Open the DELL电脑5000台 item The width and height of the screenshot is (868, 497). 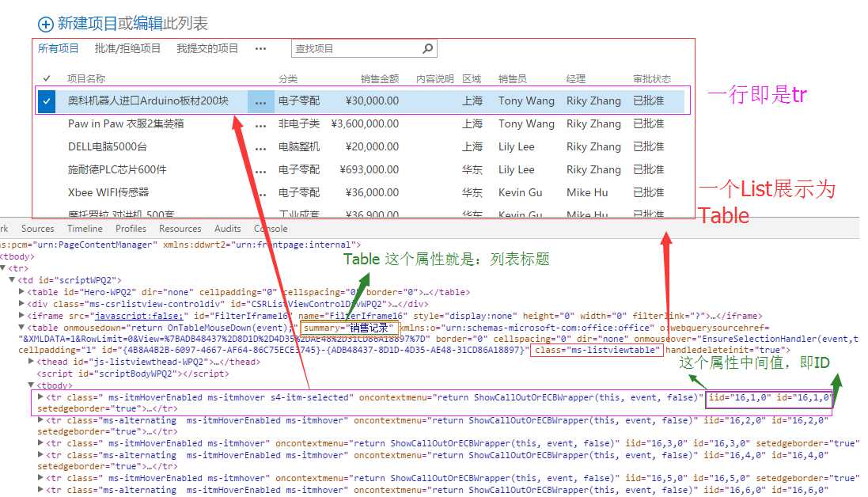click(x=108, y=147)
